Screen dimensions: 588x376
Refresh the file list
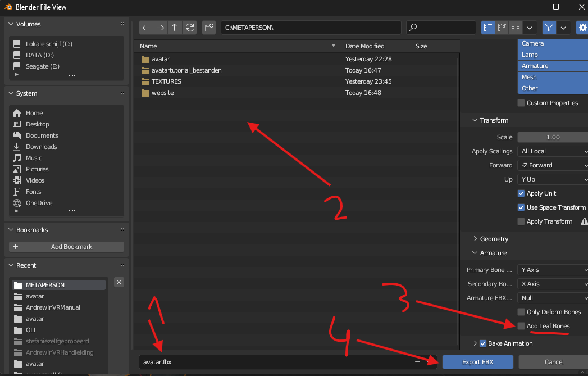coord(190,28)
